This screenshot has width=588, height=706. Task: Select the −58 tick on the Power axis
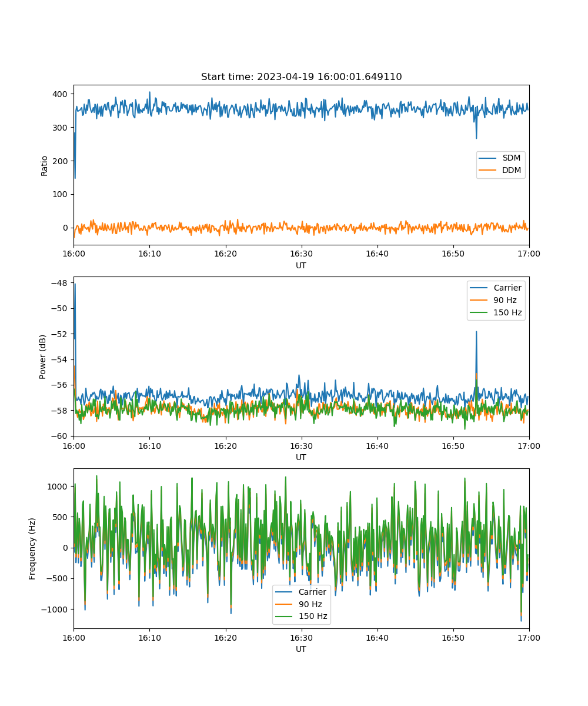tap(60, 411)
